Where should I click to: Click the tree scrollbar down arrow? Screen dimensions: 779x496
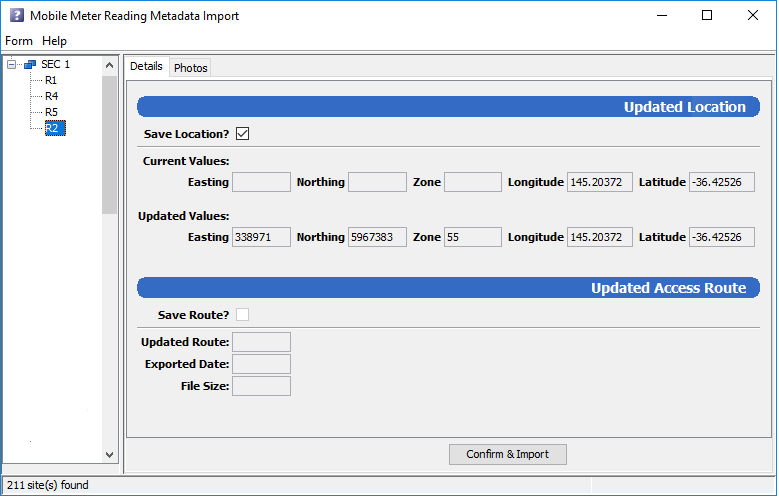[110, 454]
